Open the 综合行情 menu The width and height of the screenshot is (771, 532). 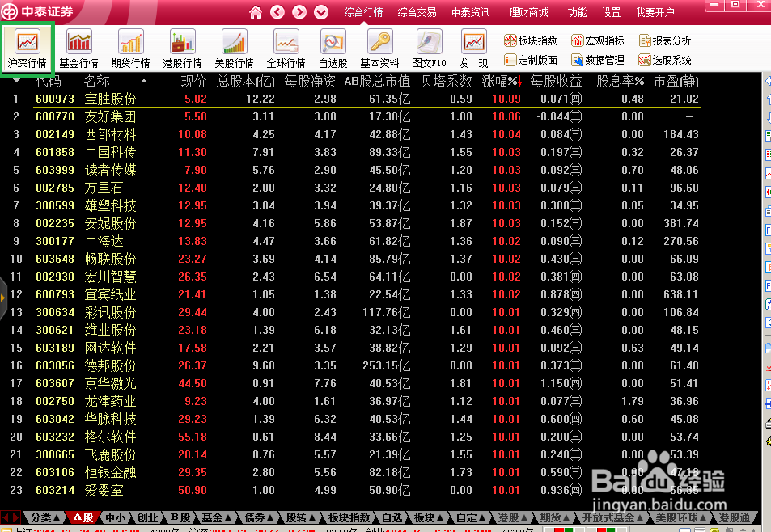point(363,12)
